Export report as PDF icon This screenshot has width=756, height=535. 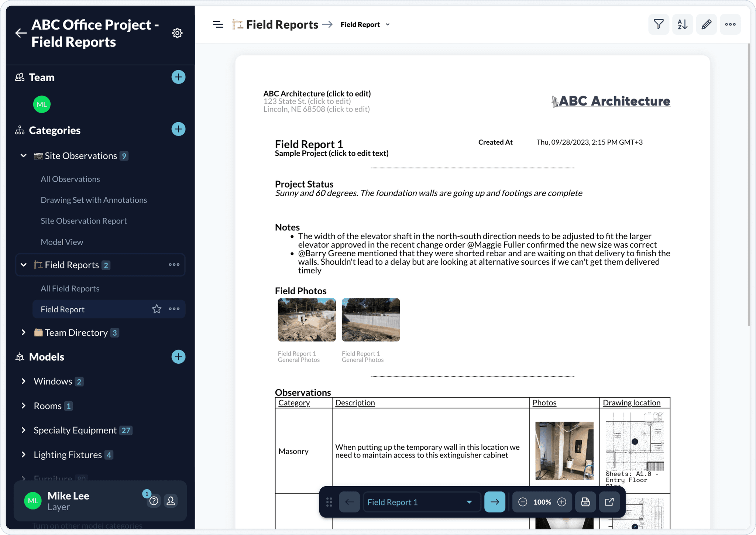585,502
